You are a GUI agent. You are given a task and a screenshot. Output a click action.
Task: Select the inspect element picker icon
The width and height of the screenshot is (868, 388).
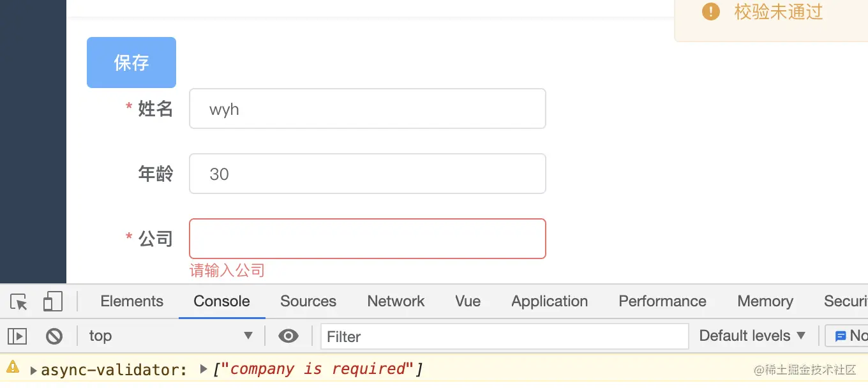[x=19, y=301]
